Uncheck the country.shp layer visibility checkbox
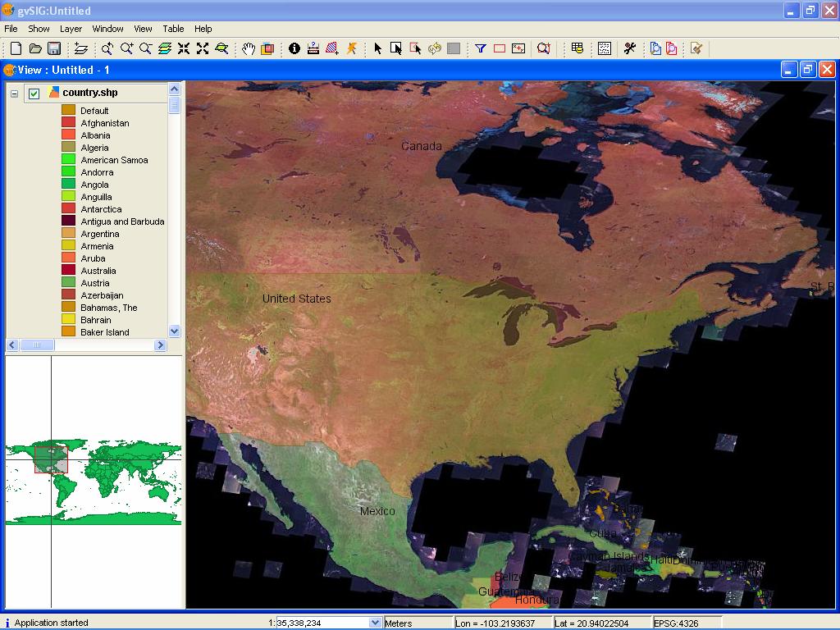The height and width of the screenshot is (630, 840). pos(34,94)
